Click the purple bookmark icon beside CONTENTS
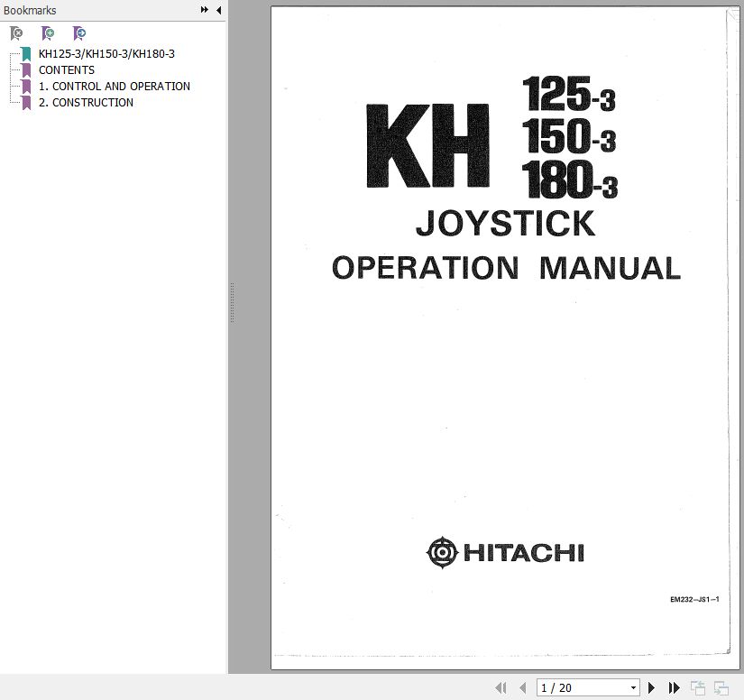 tap(26, 70)
